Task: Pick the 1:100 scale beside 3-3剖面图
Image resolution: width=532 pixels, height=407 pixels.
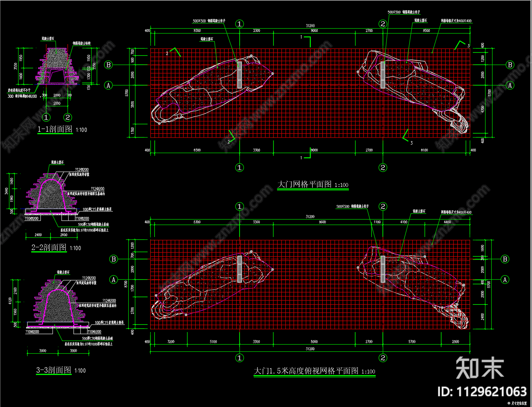Action: [80, 371]
